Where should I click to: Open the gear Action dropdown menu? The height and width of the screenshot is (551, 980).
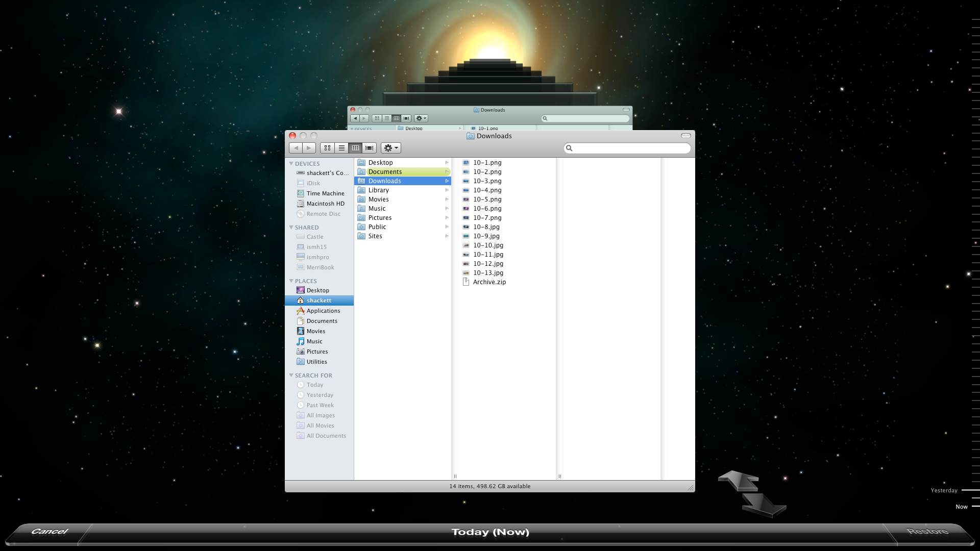[391, 148]
